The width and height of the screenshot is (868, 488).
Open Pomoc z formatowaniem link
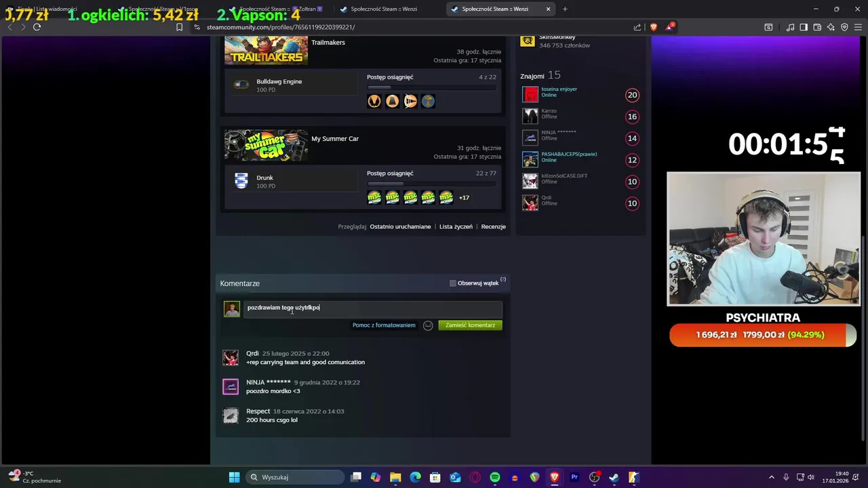(x=384, y=325)
